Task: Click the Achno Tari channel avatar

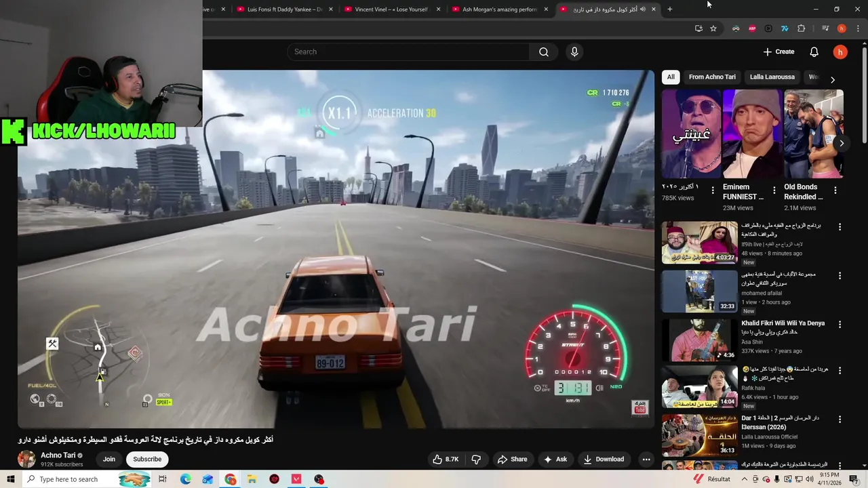Action: pos(26,459)
